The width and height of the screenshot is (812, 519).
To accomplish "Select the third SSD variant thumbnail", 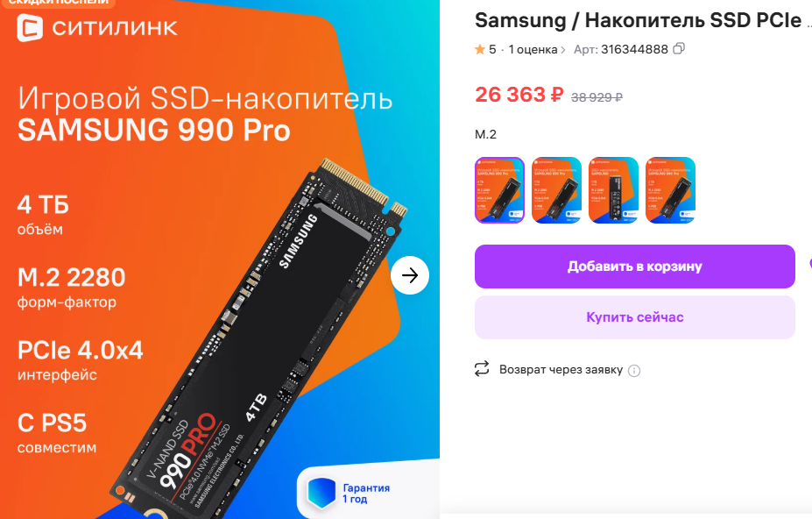I will tap(614, 190).
